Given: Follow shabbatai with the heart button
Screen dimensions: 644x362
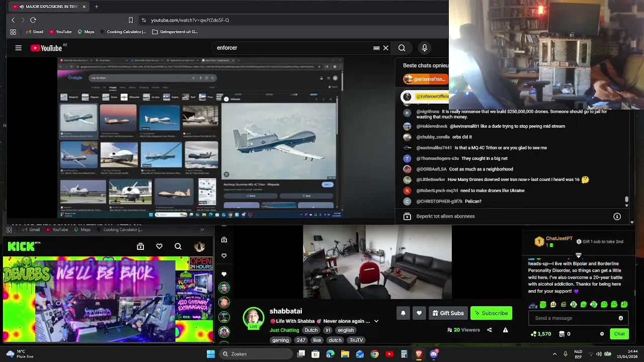Looking at the screenshot, I should [419, 313].
